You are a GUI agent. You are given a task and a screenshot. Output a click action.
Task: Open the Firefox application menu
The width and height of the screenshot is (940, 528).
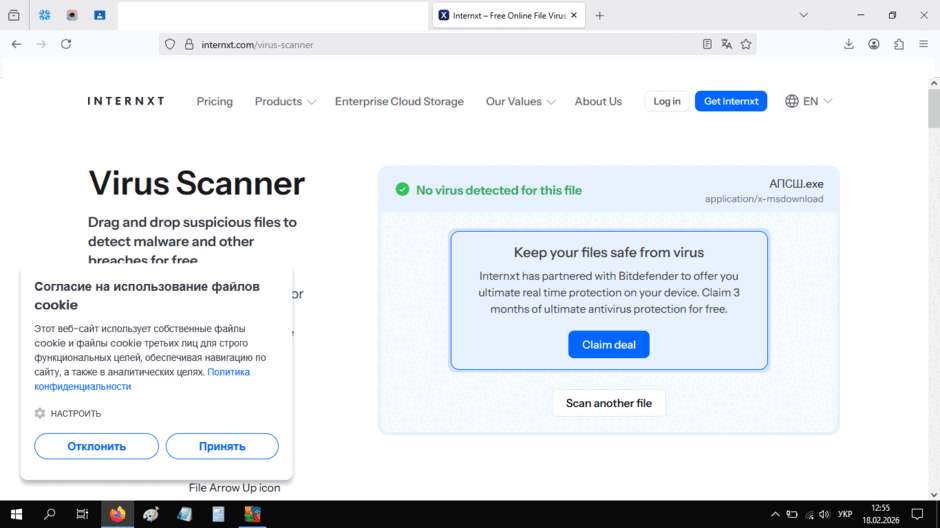923,44
